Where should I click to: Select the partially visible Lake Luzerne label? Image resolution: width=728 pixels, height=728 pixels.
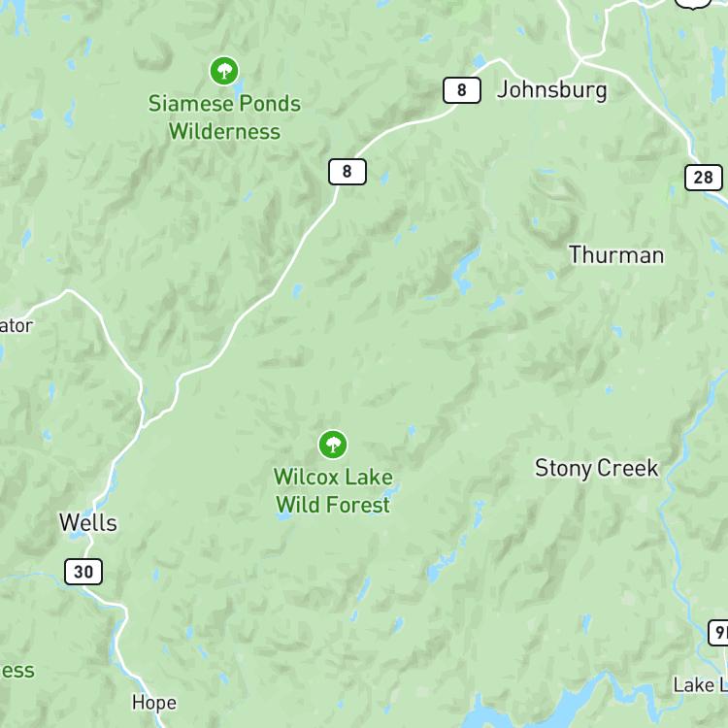coord(701,685)
